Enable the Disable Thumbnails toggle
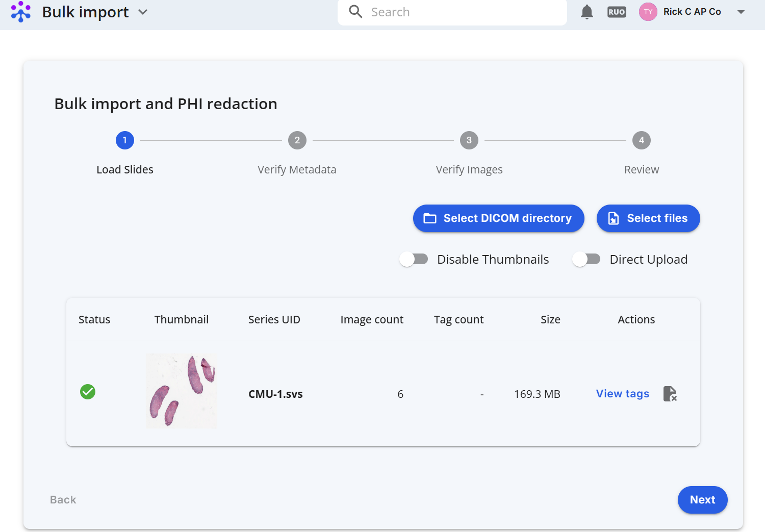Screen dimensions: 765x532 414,259
